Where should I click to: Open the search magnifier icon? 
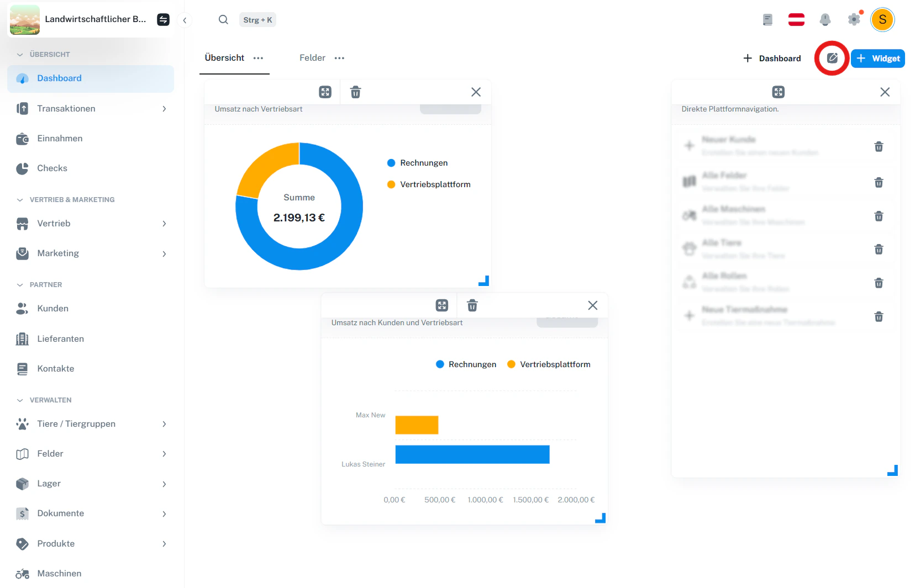223,20
